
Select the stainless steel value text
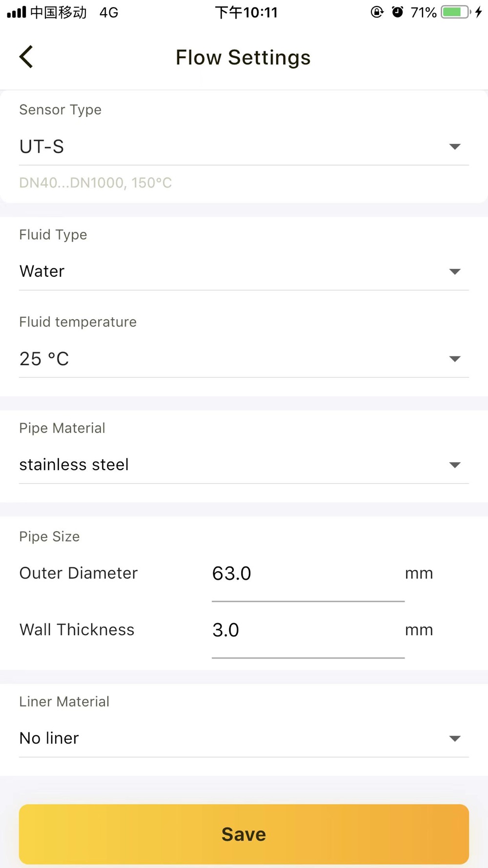(74, 465)
